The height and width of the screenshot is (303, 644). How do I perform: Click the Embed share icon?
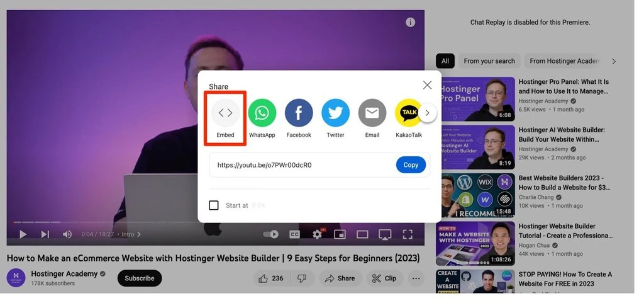pyautogui.click(x=225, y=113)
